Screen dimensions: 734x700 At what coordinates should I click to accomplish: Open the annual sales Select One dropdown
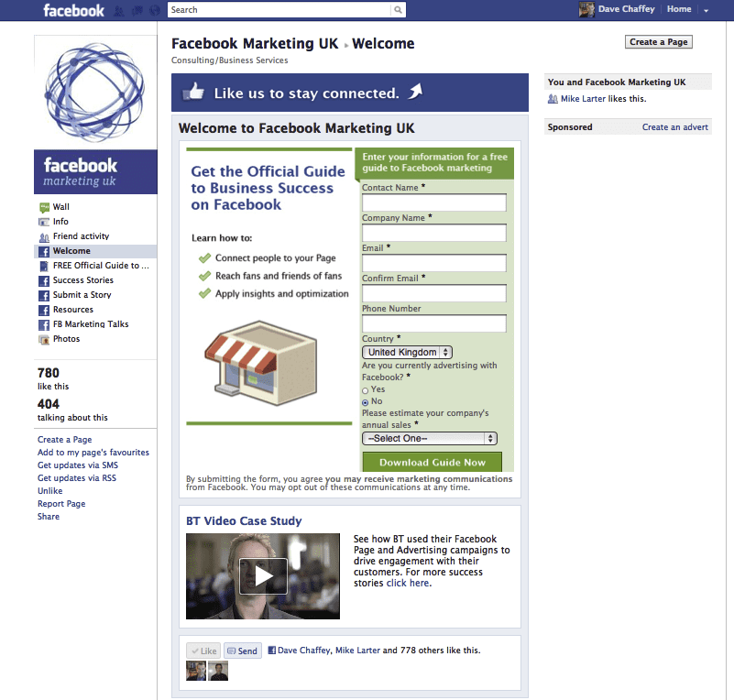tap(429, 439)
